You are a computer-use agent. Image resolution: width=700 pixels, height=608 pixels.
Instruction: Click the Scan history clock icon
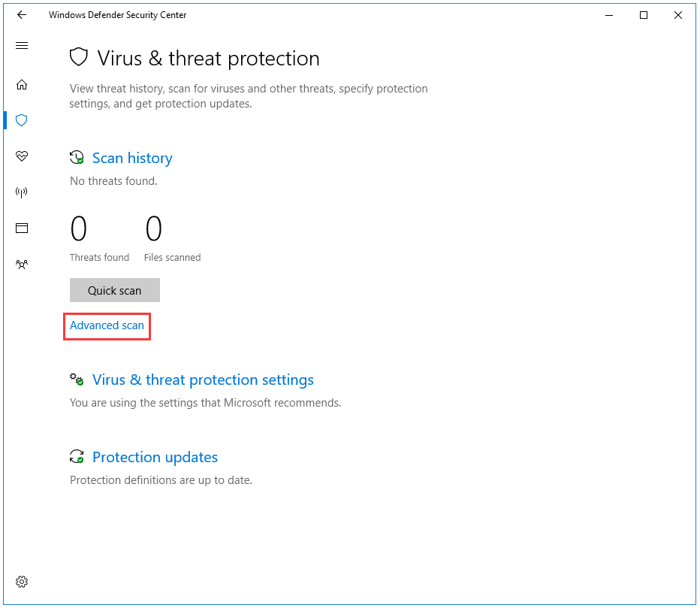77,158
